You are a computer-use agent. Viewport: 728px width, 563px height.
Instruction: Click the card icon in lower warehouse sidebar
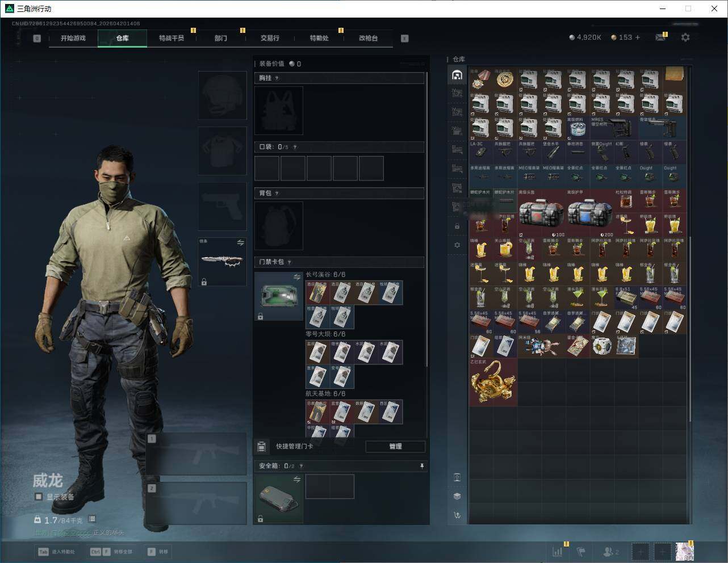(457, 477)
